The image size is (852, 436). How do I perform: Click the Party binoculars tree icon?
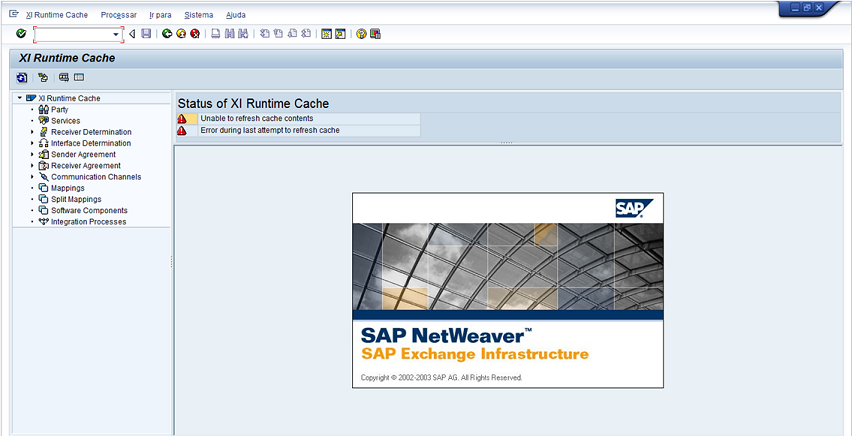(x=44, y=109)
